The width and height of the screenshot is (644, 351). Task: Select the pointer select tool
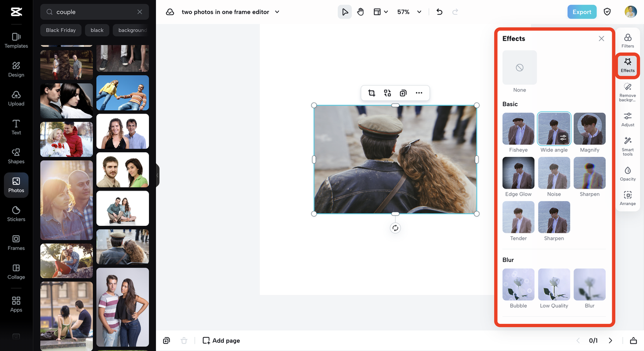pyautogui.click(x=345, y=12)
